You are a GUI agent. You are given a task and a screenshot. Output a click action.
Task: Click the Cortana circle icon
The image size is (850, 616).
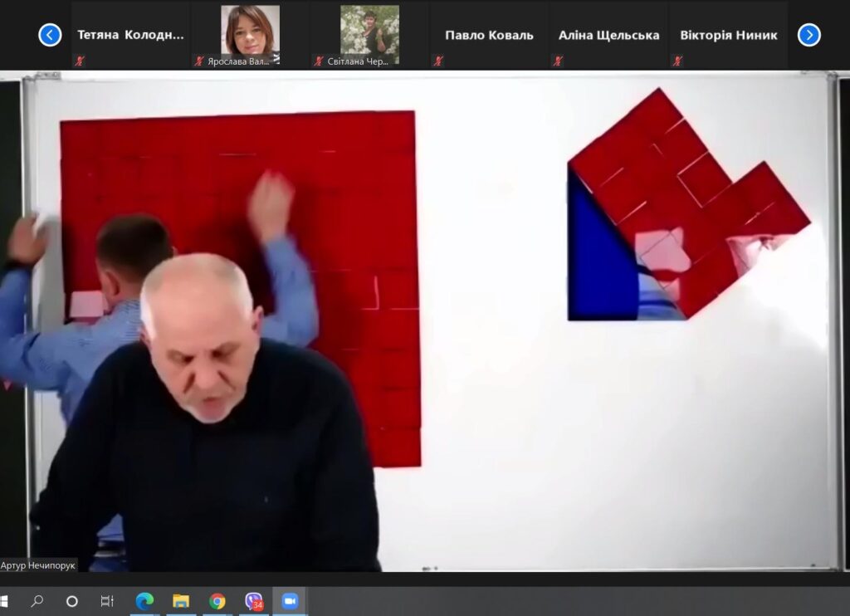pos(71,601)
